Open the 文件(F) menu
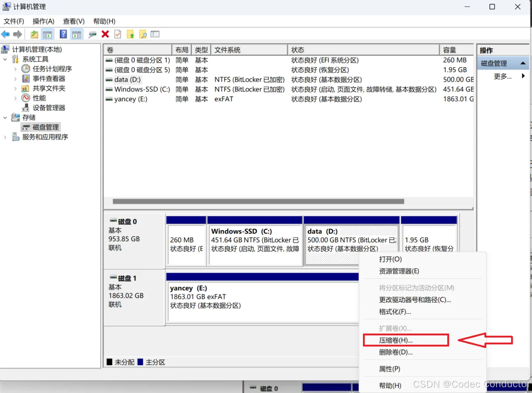The width and height of the screenshot is (532, 393). (14, 21)
